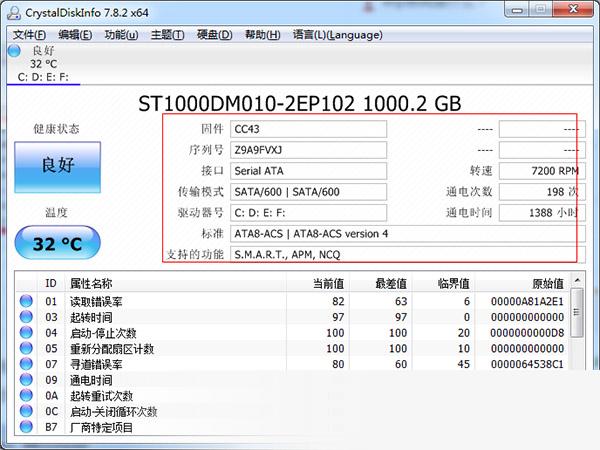Click the 最差值 column header
This screenshot has height=450, width=600.
(381, 284)
